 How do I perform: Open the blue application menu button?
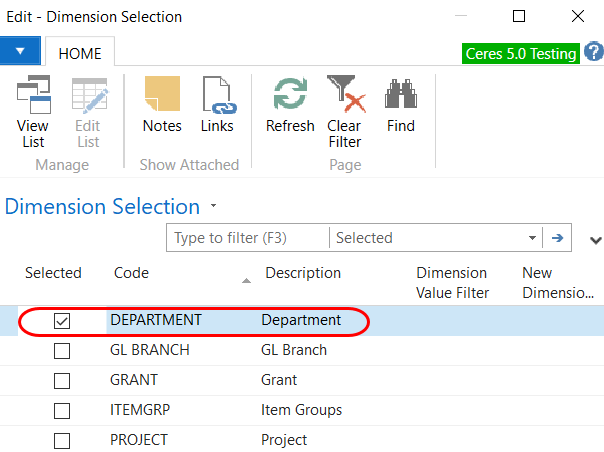[x=20, y=50]
